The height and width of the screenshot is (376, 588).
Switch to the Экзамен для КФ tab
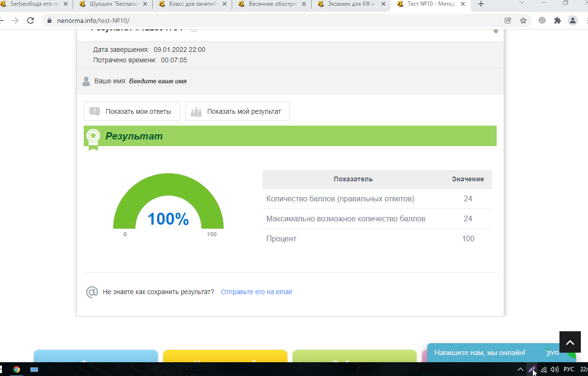tap(350, 4)
